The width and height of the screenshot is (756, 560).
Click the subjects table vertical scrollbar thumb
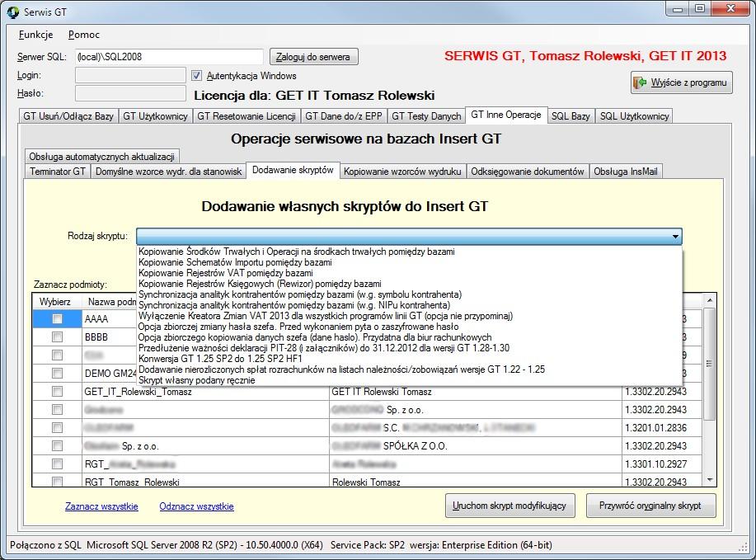709,364
